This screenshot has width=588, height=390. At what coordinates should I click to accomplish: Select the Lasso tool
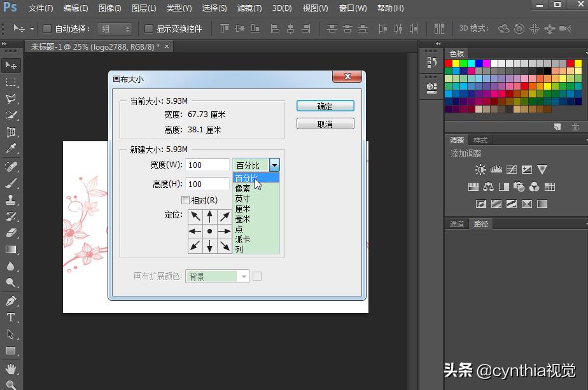[x=11, y=99]
